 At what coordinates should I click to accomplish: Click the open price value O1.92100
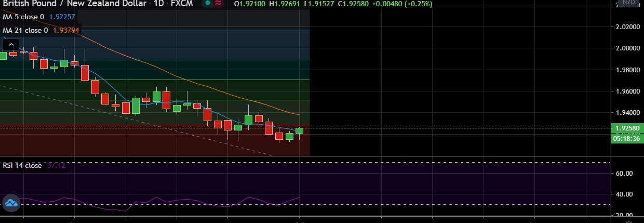pyautogui.click(x=250, y=4)
